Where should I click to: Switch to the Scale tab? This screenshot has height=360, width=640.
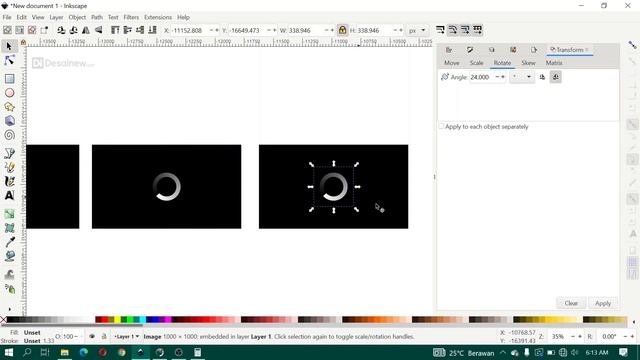click(x=476, y=63)
